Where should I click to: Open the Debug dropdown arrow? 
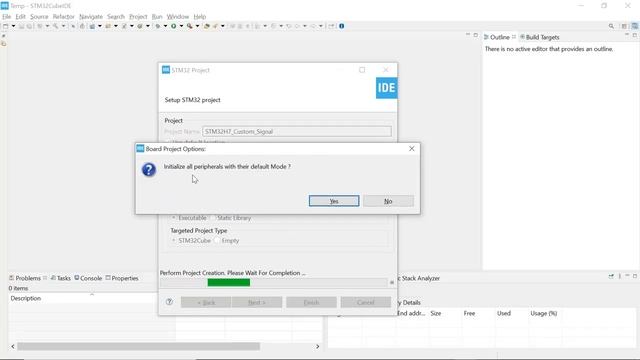[165, 26]
